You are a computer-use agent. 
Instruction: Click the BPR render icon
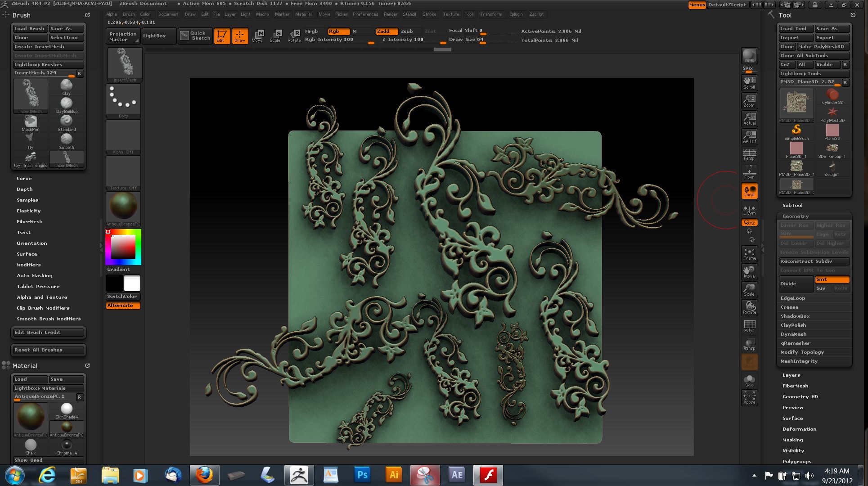749,55
